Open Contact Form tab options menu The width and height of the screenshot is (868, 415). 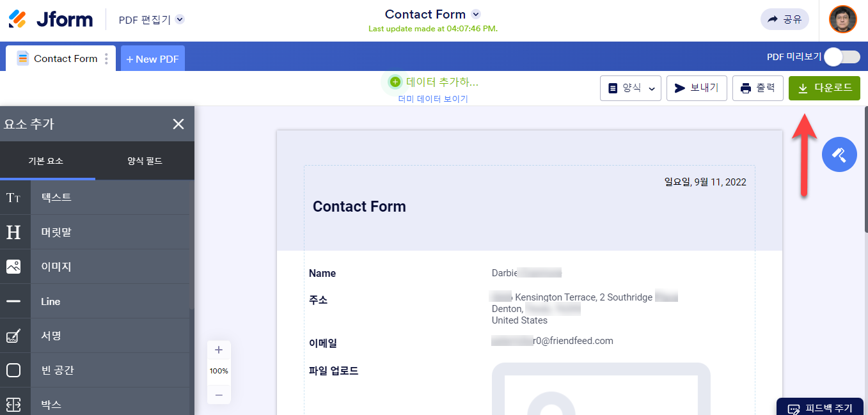click(x=106, y=59)
